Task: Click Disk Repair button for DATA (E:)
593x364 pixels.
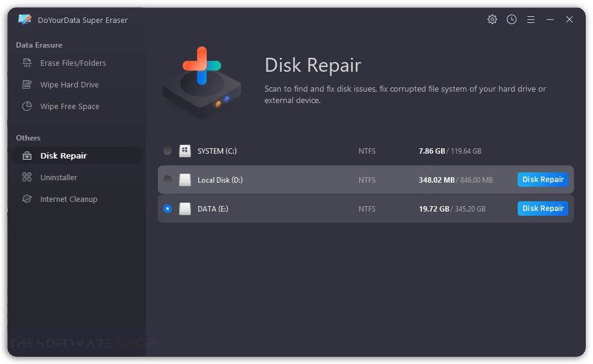Action: [x=543, y=209]
